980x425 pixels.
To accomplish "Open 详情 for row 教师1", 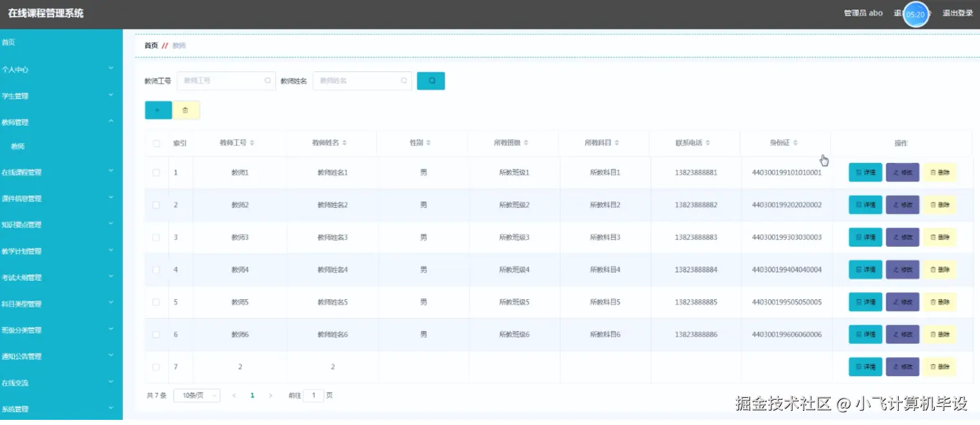I will [x=865, y=173].
